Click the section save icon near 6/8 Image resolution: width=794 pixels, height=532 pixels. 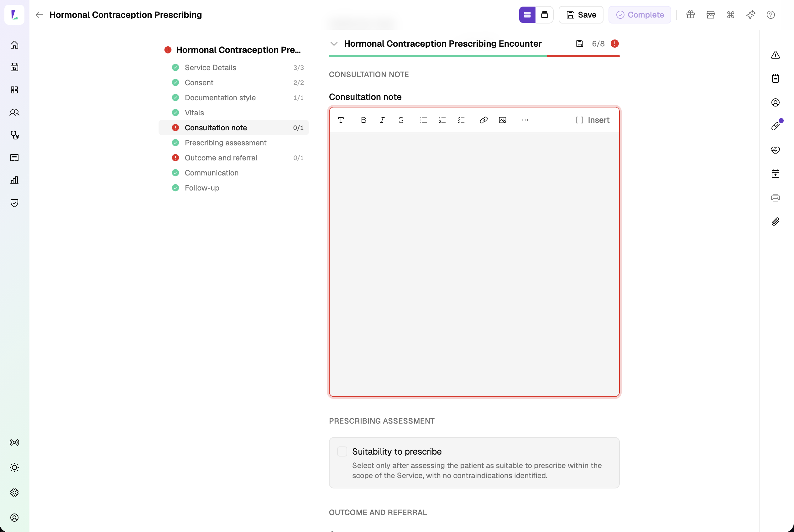(x=580, y=44)
